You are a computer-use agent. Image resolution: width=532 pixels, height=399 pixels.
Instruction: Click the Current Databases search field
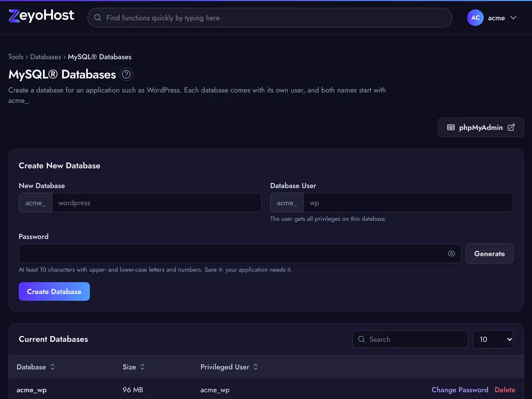tap(410, 339)
